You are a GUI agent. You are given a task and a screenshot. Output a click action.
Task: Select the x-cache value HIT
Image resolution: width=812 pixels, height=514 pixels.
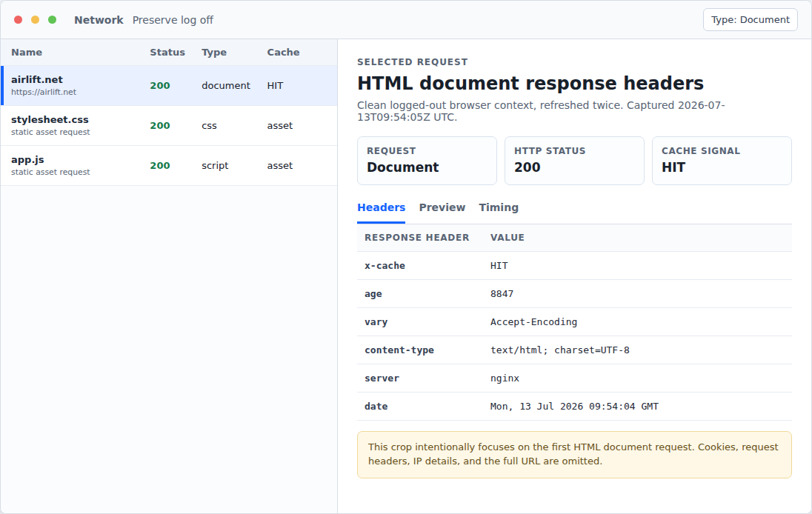tap(499, 266)
